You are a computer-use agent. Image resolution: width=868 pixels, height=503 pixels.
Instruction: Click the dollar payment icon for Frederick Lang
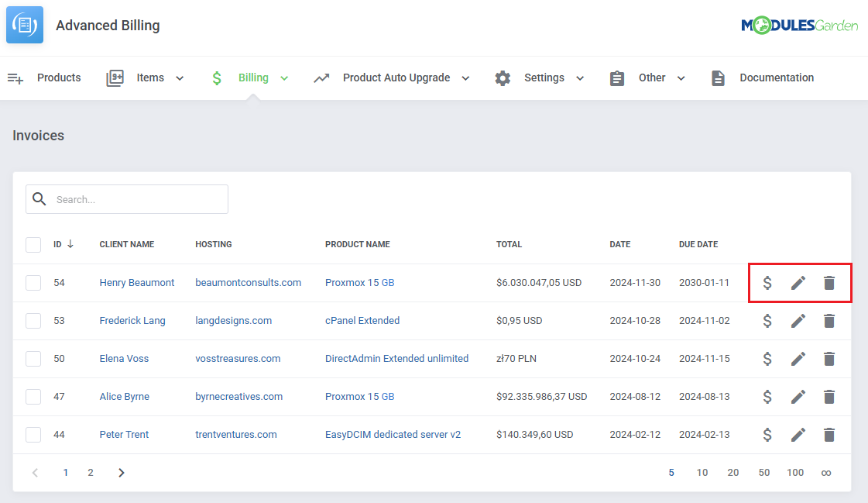767,321
